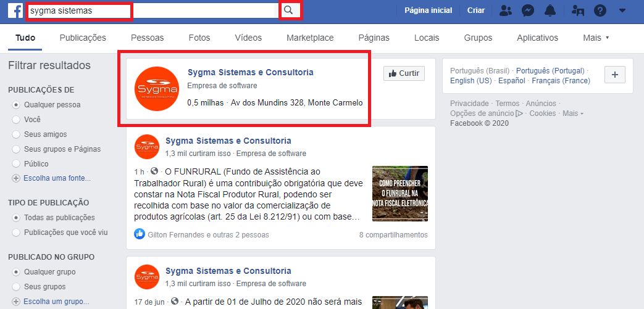Switch to the Pessoas tab

[x=148, y=38]
